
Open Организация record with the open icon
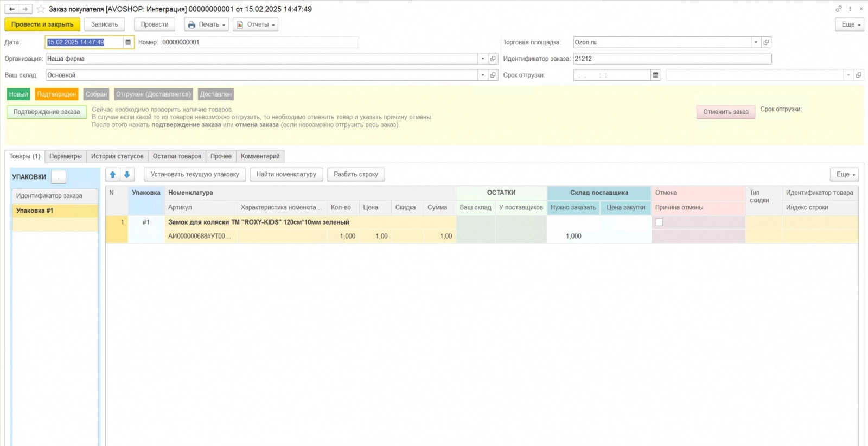point(493,59)
